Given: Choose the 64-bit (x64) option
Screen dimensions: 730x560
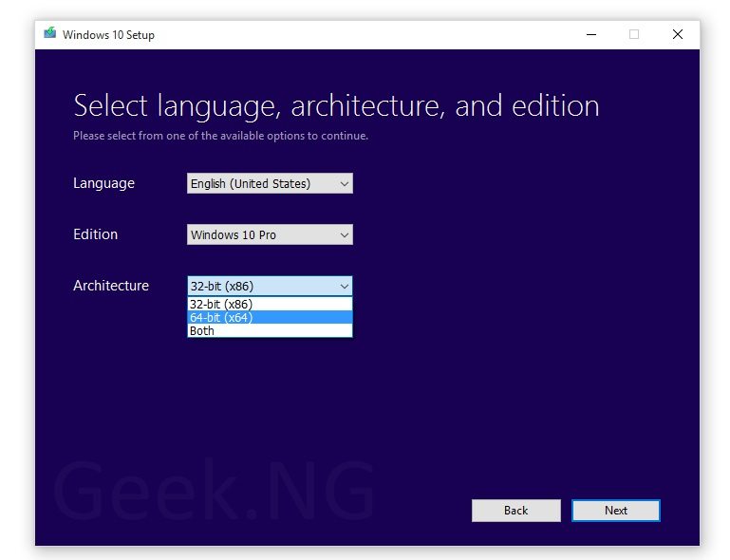Looking at the screenshot, I should (x=270, y=317).
